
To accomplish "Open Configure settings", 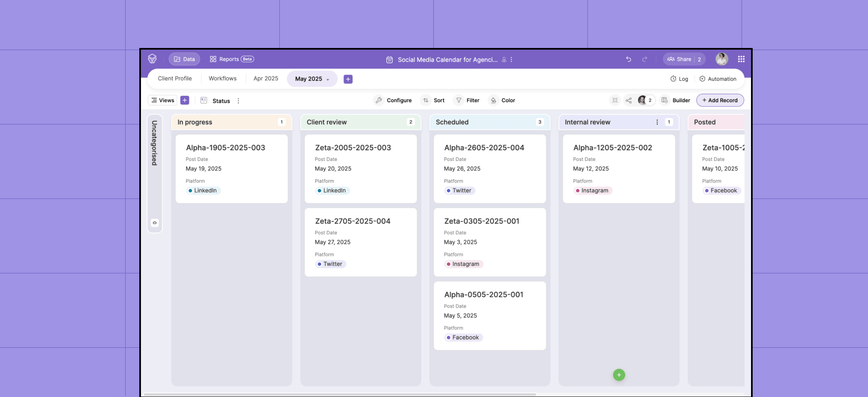I will [393, 100].
